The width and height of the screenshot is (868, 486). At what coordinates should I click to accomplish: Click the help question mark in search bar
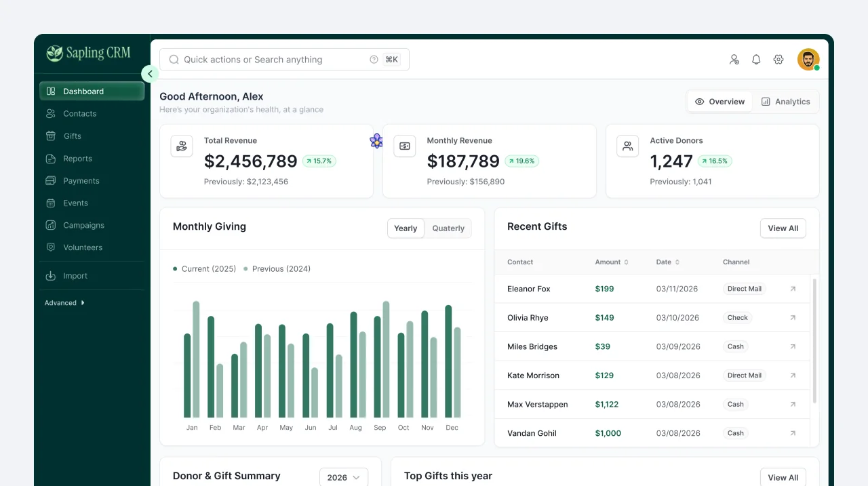pyautogui.click(x=374, y=60)
